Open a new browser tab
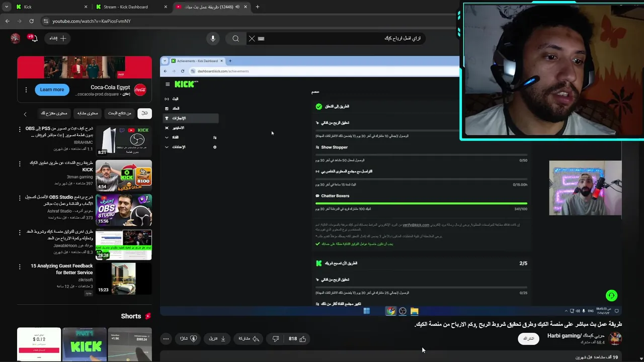This screenshot has width=644, height=362. (x=257, y=7)
